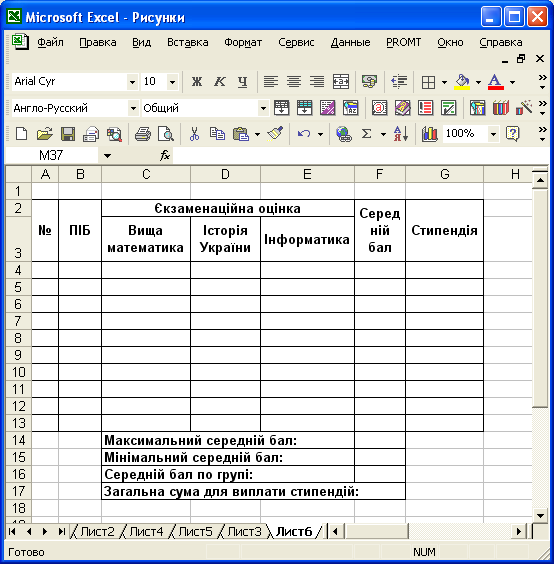This screenshot has width=554, height=564.
Task: Click the Open file icon
Action: 45,134
